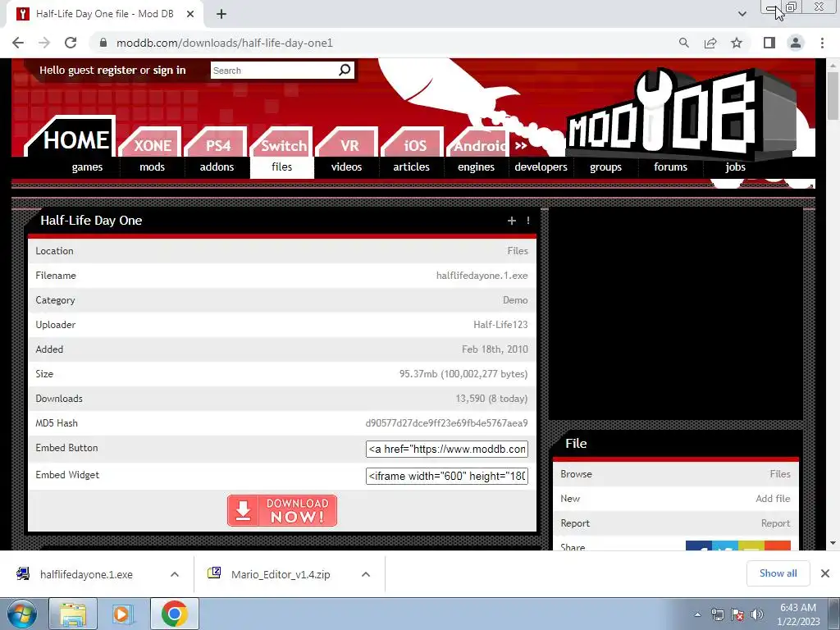The height and width of the screenshot is (630, 840).
Task: Open the groups menu item
Action: 606,167
